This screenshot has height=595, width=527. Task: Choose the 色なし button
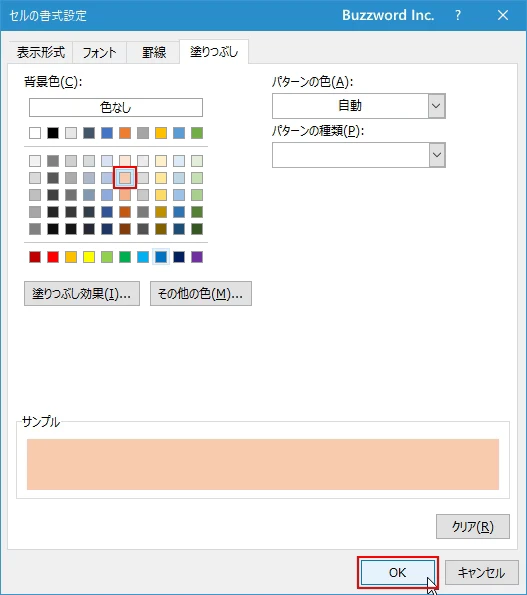pyautogui.click(x=116, y=107)
